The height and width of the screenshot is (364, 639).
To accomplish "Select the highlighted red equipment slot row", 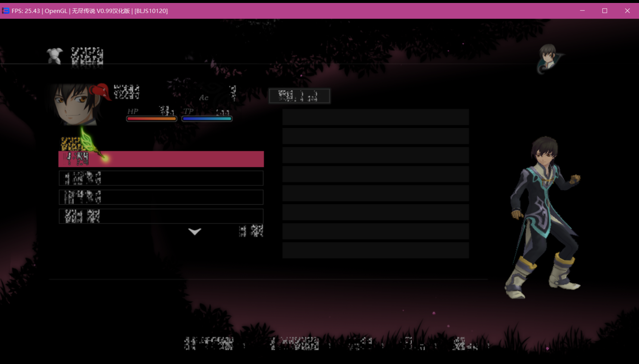I will (x=161, y=159).
